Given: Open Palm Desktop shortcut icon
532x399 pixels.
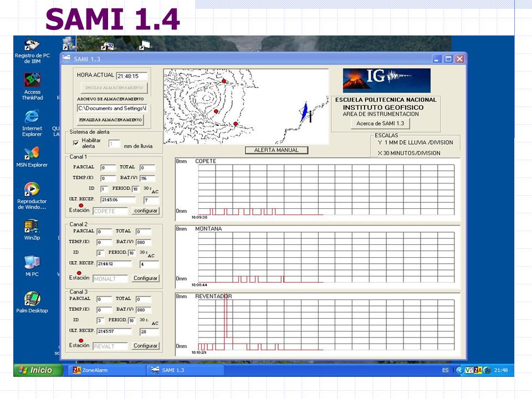Looking at the screenshot, I should pyautogui.click(x=32, y=303).
